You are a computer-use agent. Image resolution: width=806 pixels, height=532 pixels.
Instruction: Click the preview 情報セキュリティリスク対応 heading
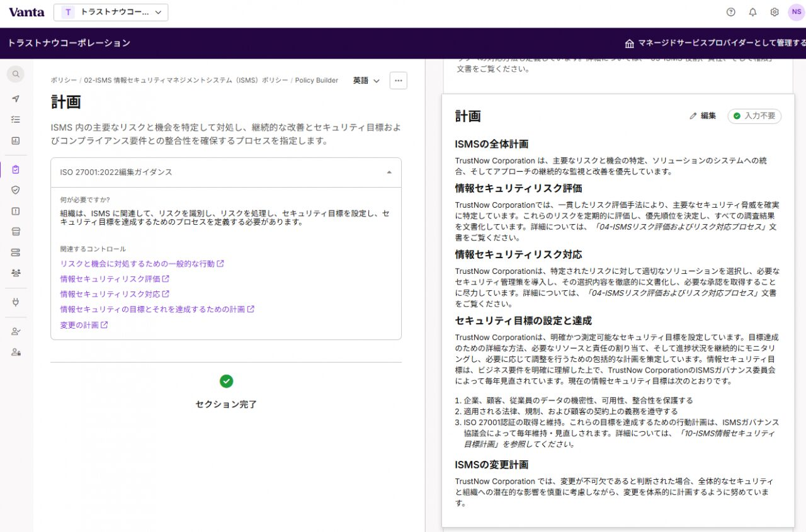(x=518, y=254)
